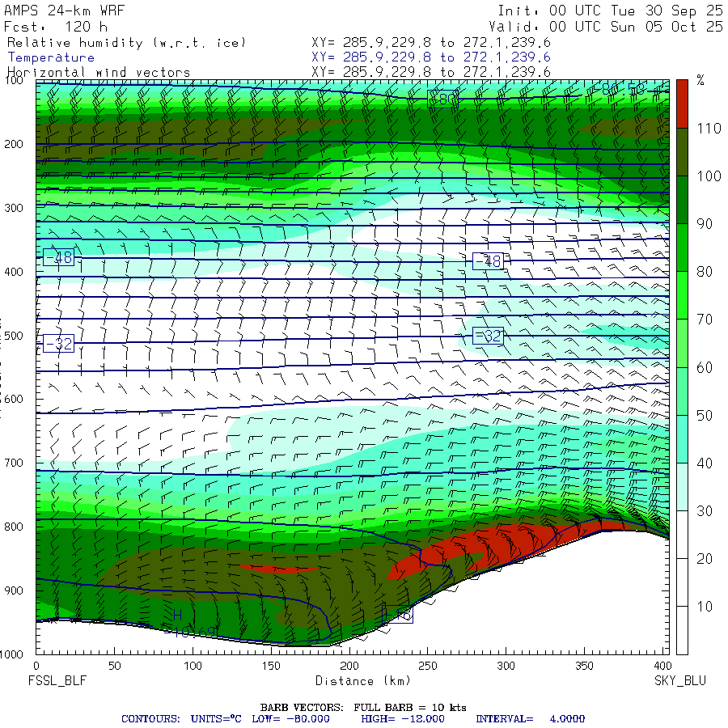728x728 pixels.
Task: Click the '150' distance axis label
Action: click(x=271, y=666)
